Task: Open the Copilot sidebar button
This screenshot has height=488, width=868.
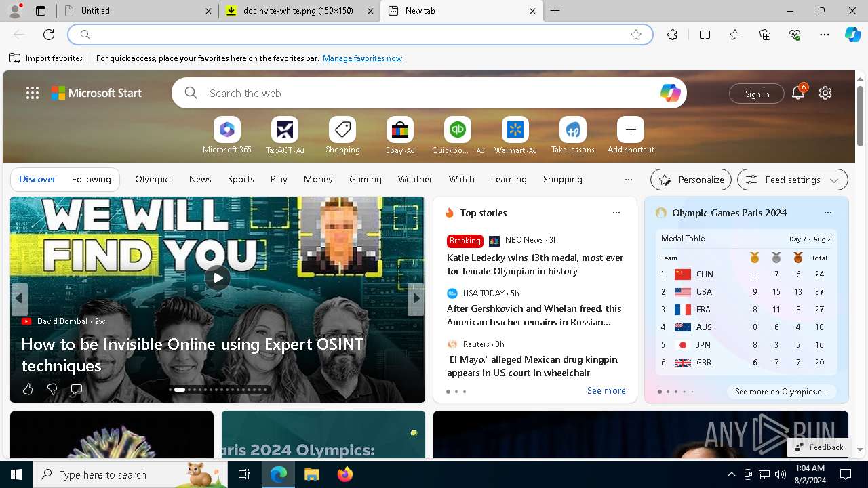Action: (x=852, y=35)
